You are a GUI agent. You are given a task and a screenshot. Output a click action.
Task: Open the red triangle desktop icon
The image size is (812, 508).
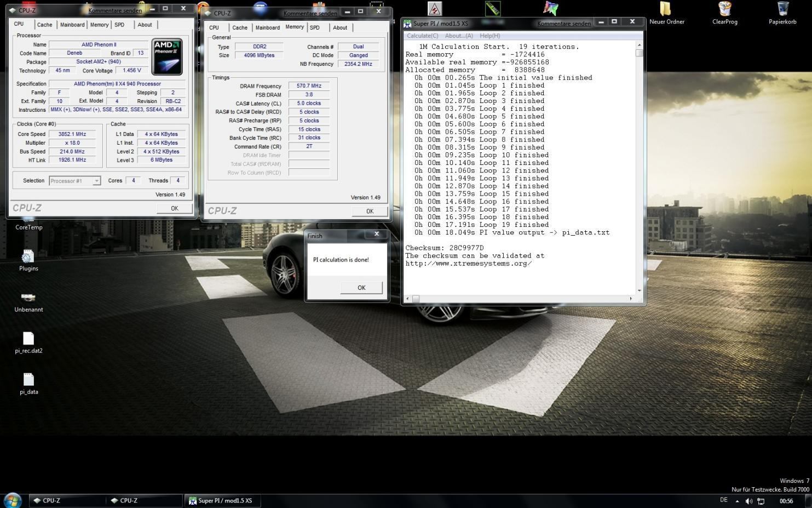(435, 8)
